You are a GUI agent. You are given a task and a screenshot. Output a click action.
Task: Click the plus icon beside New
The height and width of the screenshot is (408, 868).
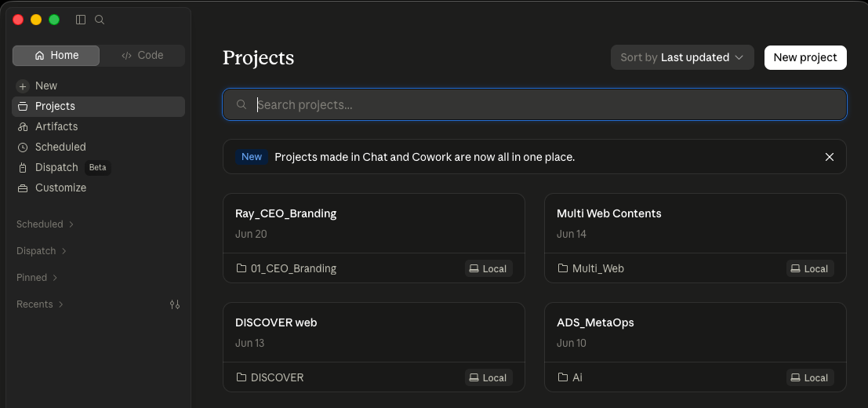click(x=23, y=86)
